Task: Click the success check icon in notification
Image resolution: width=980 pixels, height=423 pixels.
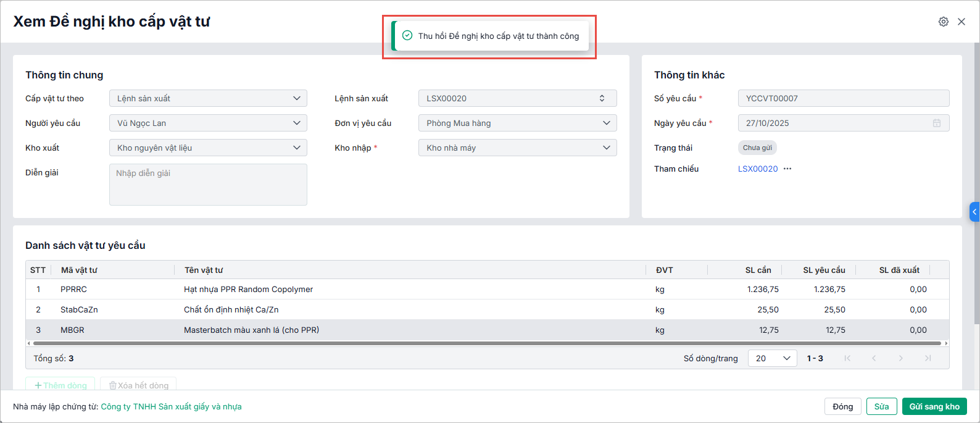Action: pos(407,36)
